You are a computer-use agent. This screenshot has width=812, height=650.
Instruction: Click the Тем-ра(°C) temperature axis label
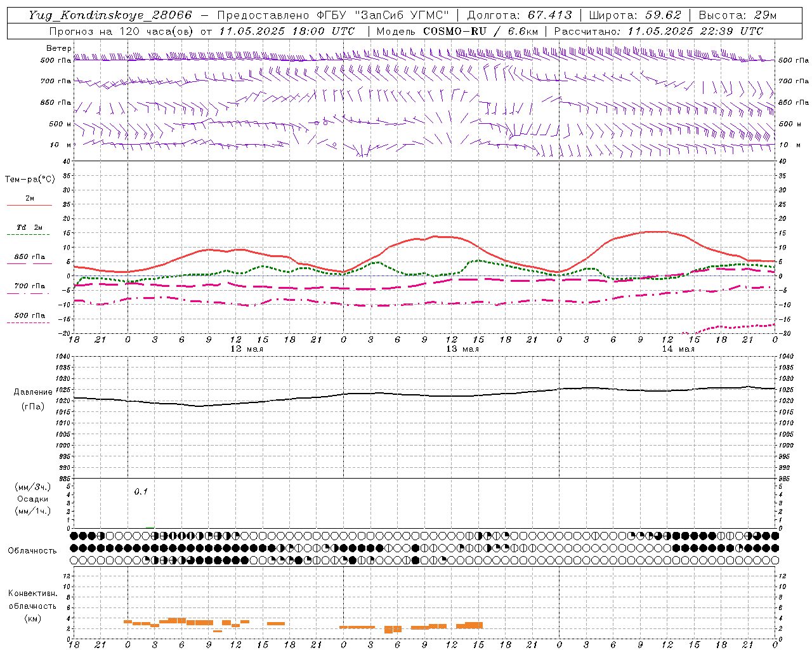(30, 180)
